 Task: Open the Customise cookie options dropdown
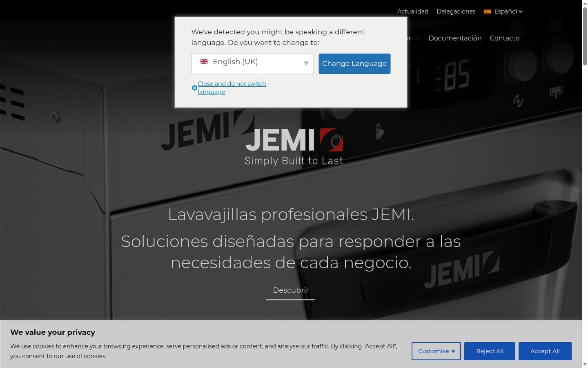[436, 351]
